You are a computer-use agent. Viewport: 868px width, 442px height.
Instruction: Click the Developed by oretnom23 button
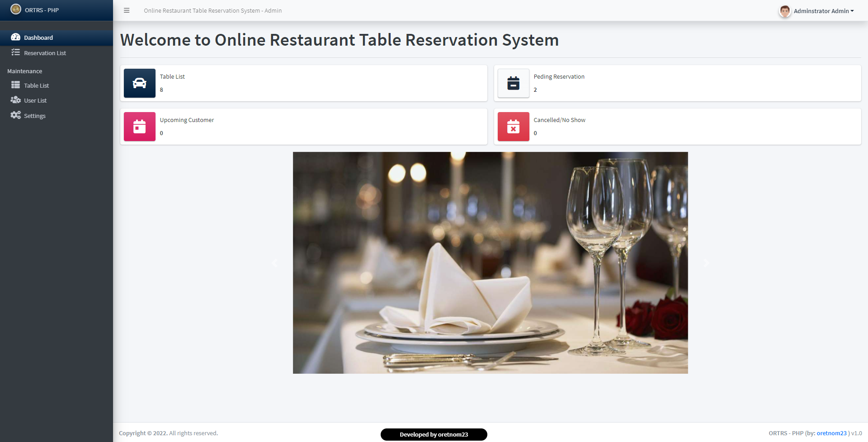pyautogui.click(x=434, y=434)
